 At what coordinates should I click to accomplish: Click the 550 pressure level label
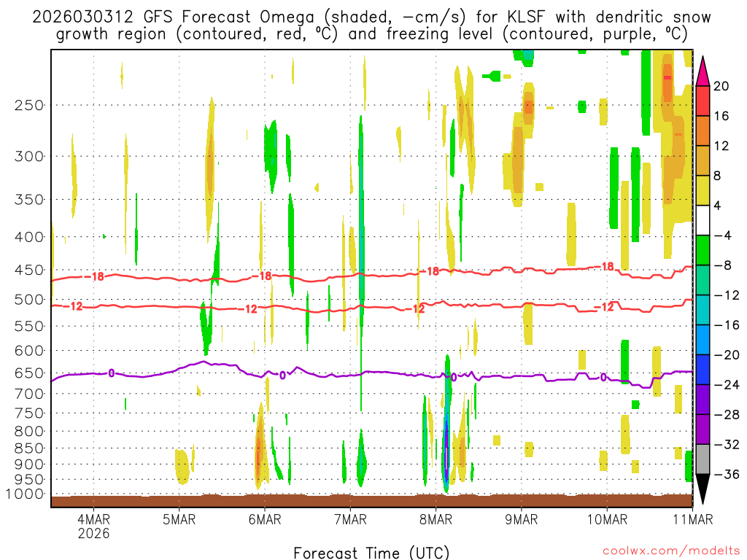point(29,326)
